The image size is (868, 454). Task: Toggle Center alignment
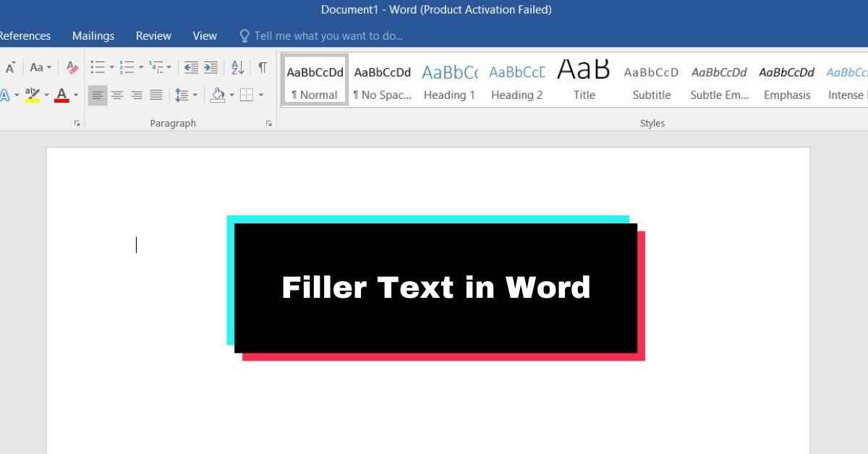[117, 95]
